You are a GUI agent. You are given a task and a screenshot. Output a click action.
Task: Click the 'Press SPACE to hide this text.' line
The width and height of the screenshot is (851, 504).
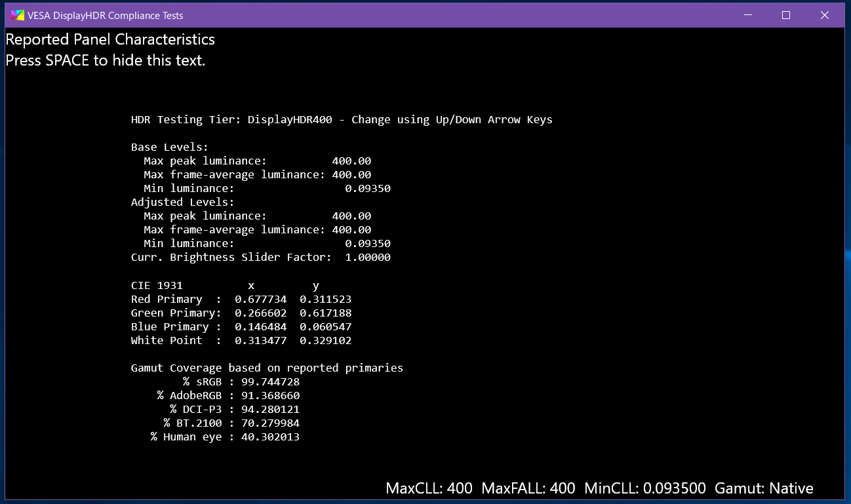click(x=106, y=60)
